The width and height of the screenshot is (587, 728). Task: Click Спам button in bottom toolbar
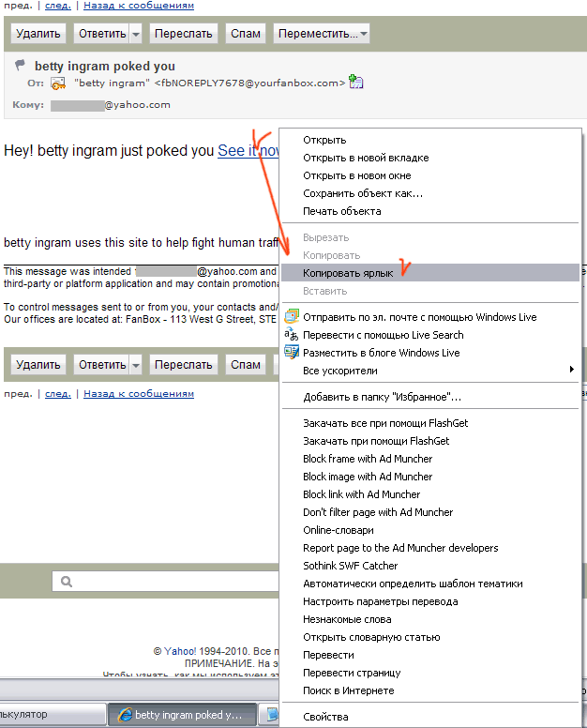pyautogui.click(x=246, y=365)
